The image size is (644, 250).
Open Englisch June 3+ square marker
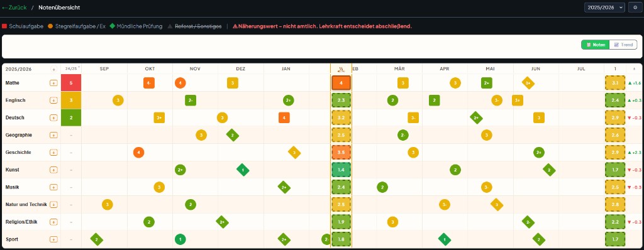(518, 100)
